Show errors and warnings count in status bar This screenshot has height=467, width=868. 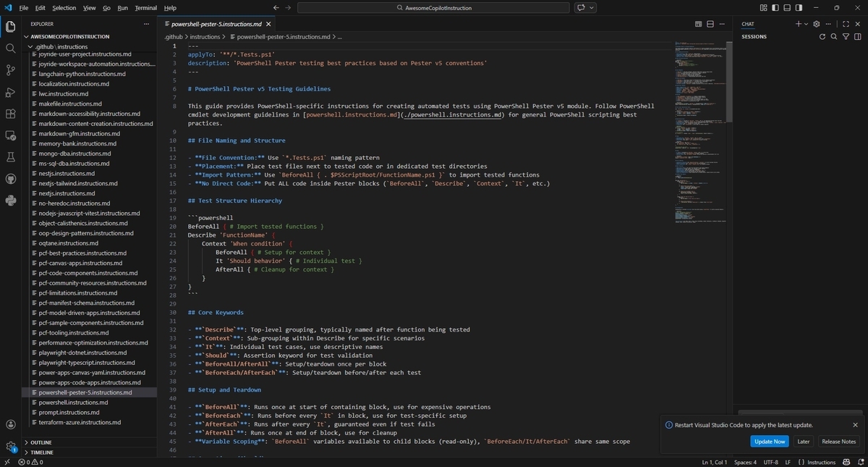click(x=30, y=462)
